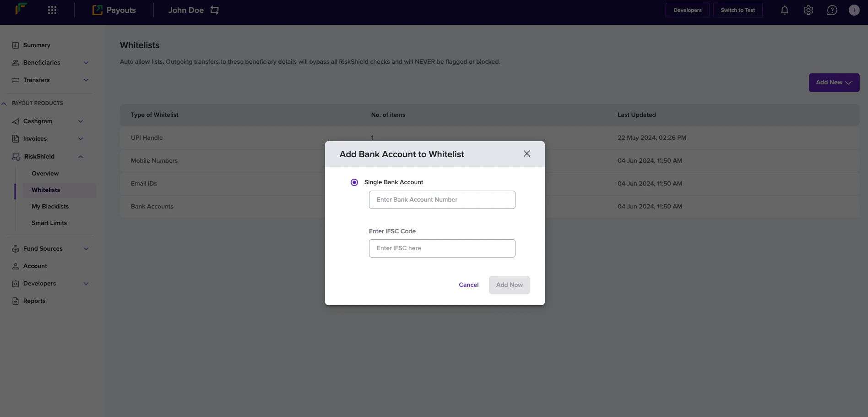Click the Beneficiaries people icon
The image size is (868, 417).
point(16,63)
